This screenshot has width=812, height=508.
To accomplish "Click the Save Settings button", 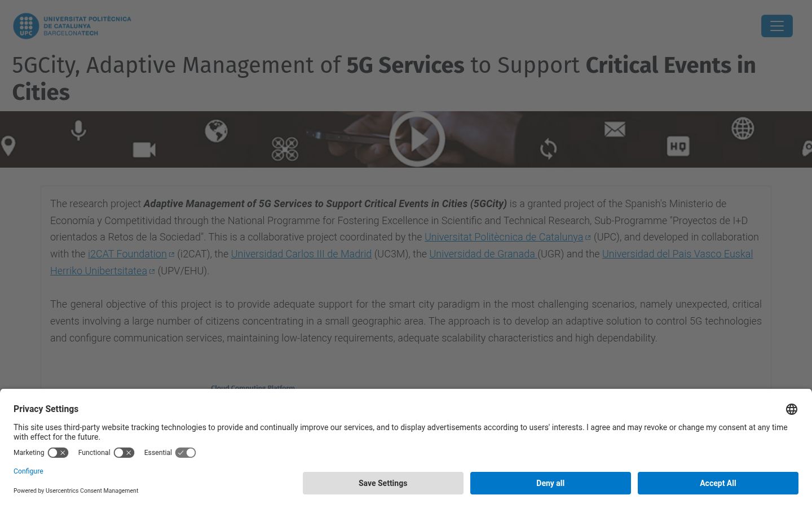I will pyautogui.click(x=383, y=483).
